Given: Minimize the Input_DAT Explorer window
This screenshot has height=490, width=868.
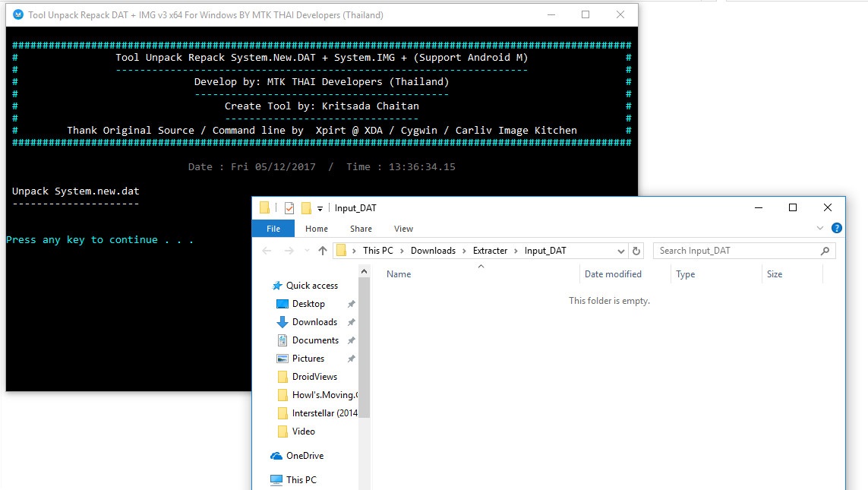Looking at the screenshot, I should pyautogui.click(x=759, y=207).
